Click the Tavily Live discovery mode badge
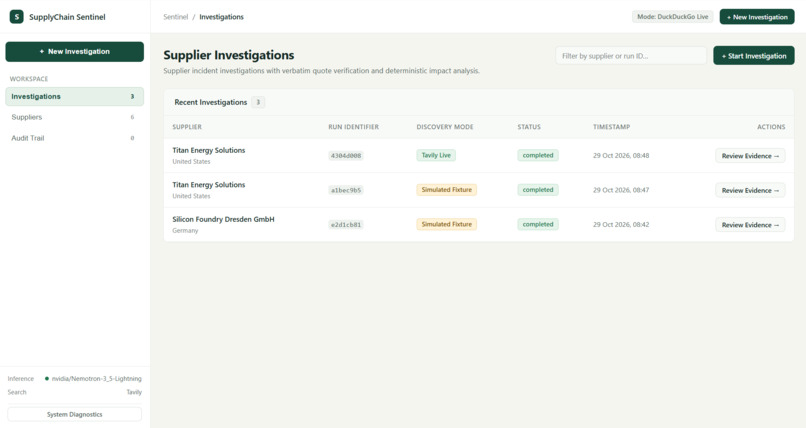The image size is (806, 428). 436,155
